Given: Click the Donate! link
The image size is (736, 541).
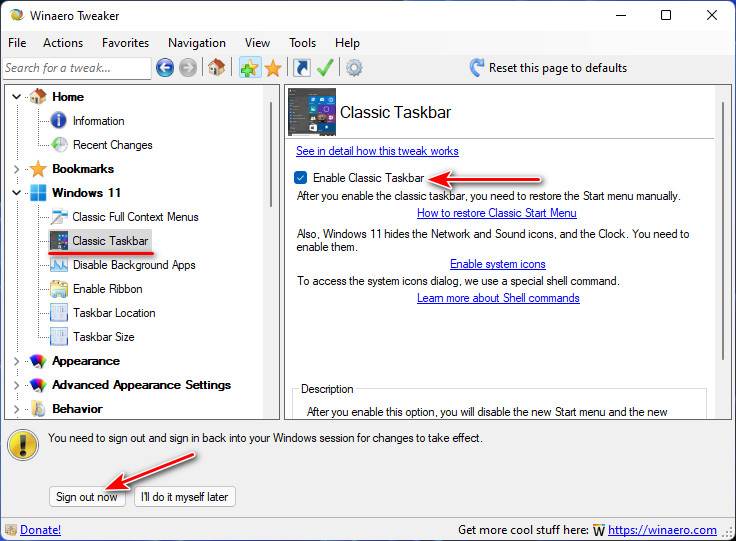Looking at the screenshot, I should tap(40, 530).
